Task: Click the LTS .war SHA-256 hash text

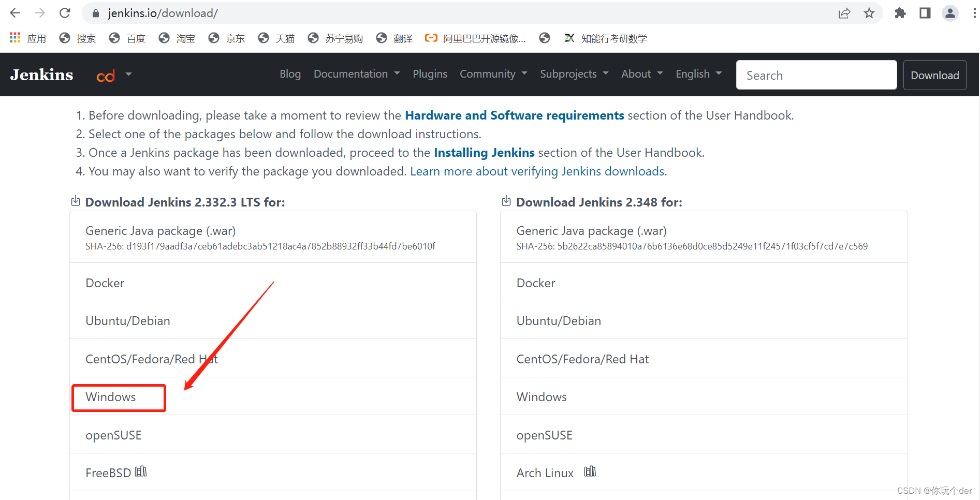Action: click(260, 246)
